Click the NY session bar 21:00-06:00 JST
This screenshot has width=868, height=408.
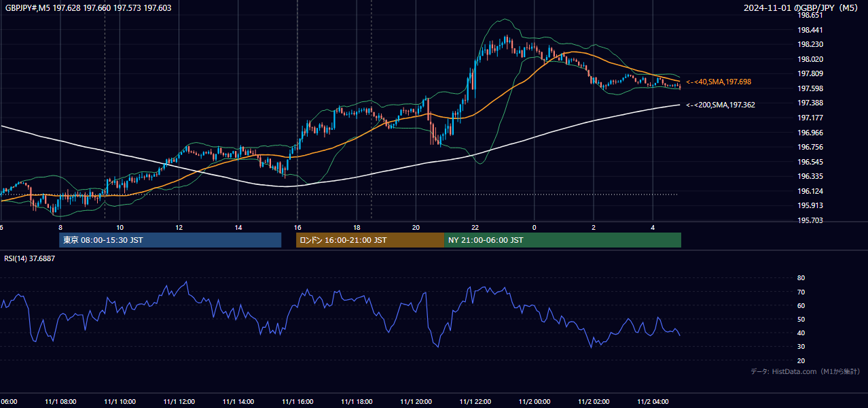(562, 240)
